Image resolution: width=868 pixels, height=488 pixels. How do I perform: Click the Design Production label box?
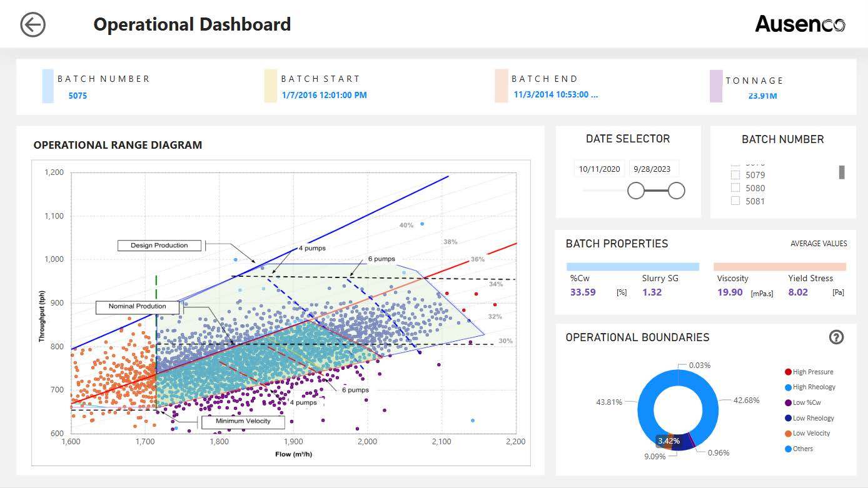[x=159, y=246]
